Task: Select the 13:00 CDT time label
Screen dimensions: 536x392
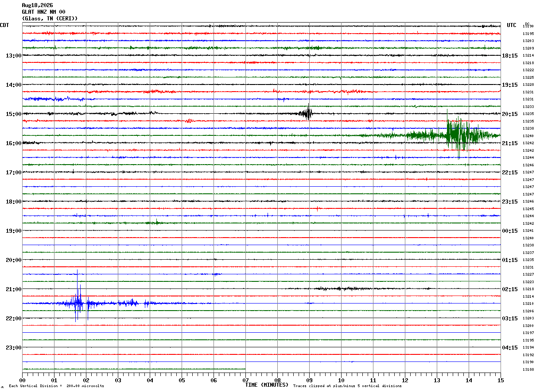Action: 14,55
